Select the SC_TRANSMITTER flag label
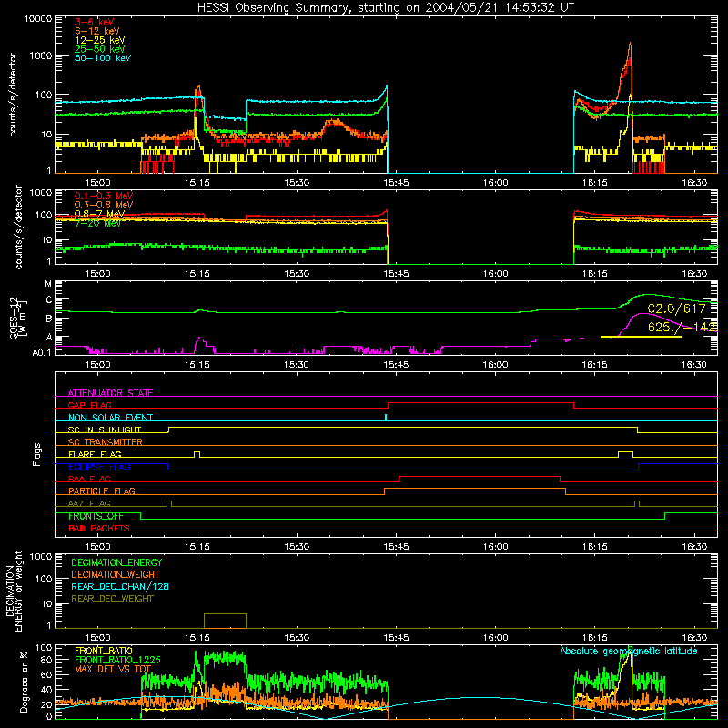Screen dimensions: 728x728 coord(106,442)
